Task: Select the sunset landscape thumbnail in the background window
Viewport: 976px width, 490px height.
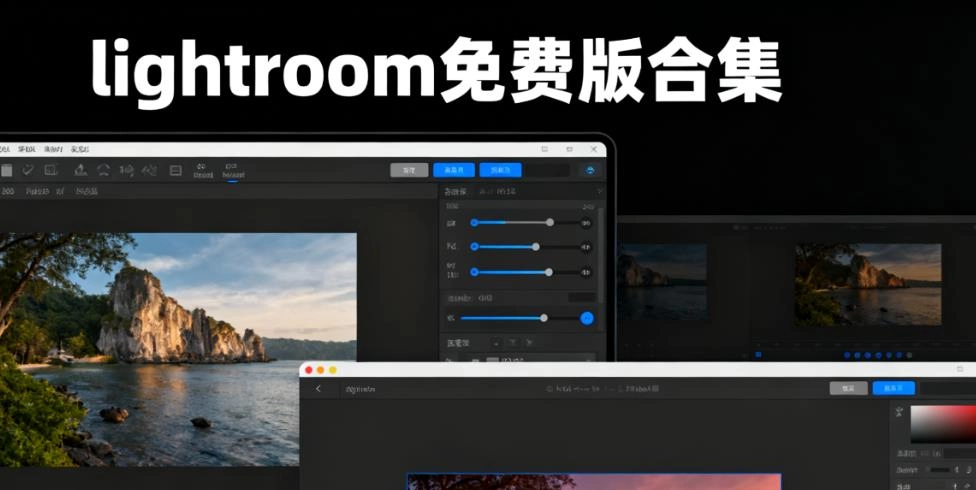Action: point(867,285)
